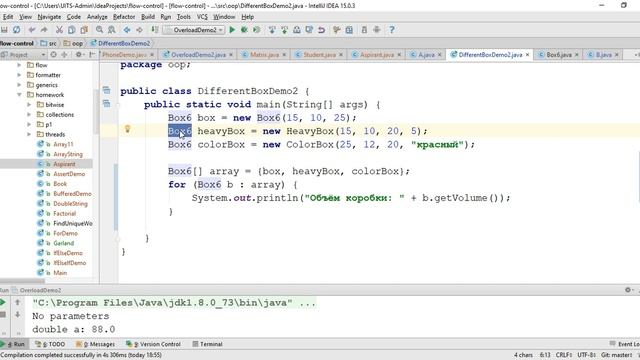The height and width of the screenshot is (360, 640).
Task: Close the Matrix.java tab
Action: [284, 55]
